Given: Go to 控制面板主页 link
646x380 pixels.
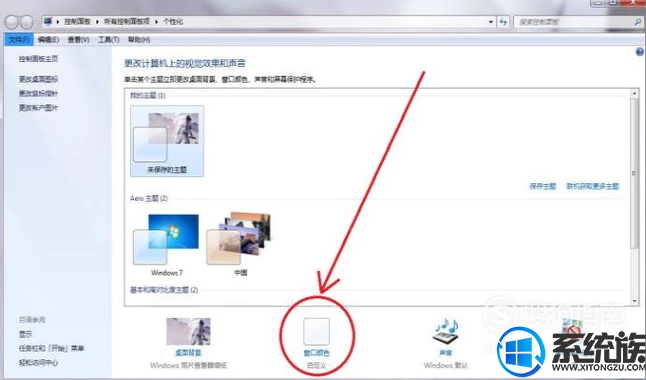Looking at the screenshot, I should click(38, 59).
